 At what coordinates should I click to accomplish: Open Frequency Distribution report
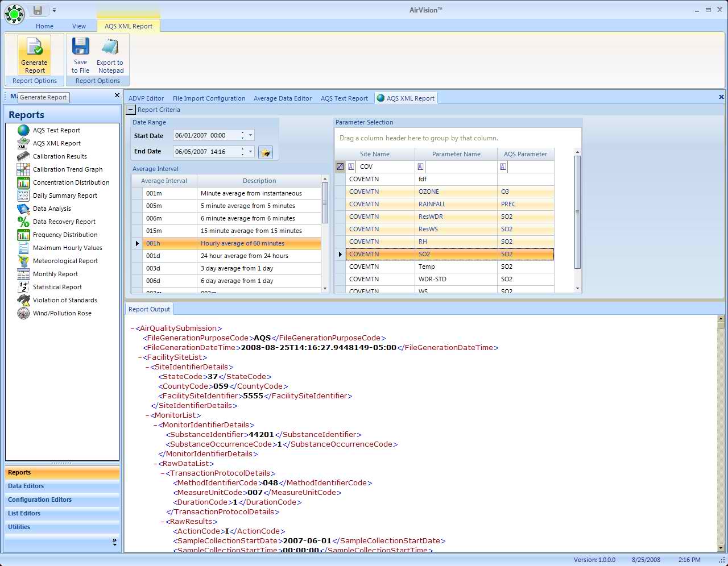point(65,235)
